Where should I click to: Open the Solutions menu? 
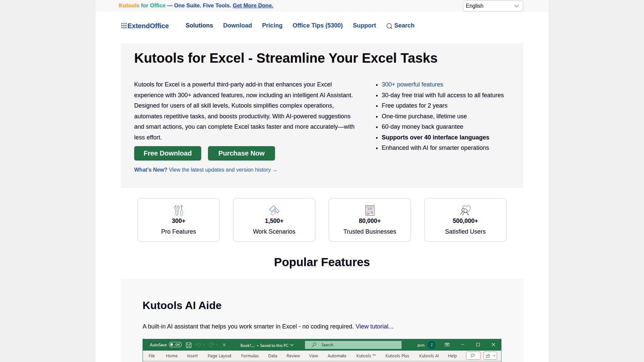(199, 25)
